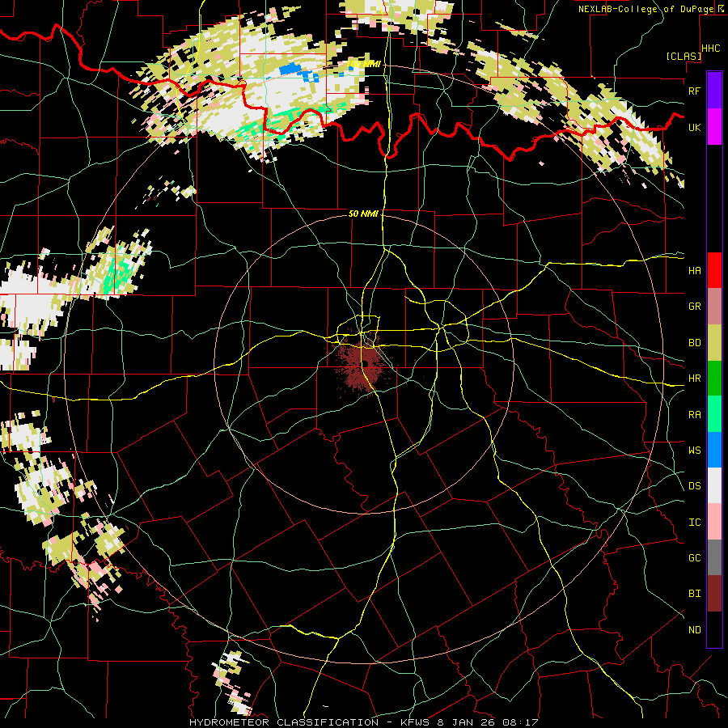728x728 pixels.
Task: Click the red HA legend color swatch
Action: [x=714, y=270]
